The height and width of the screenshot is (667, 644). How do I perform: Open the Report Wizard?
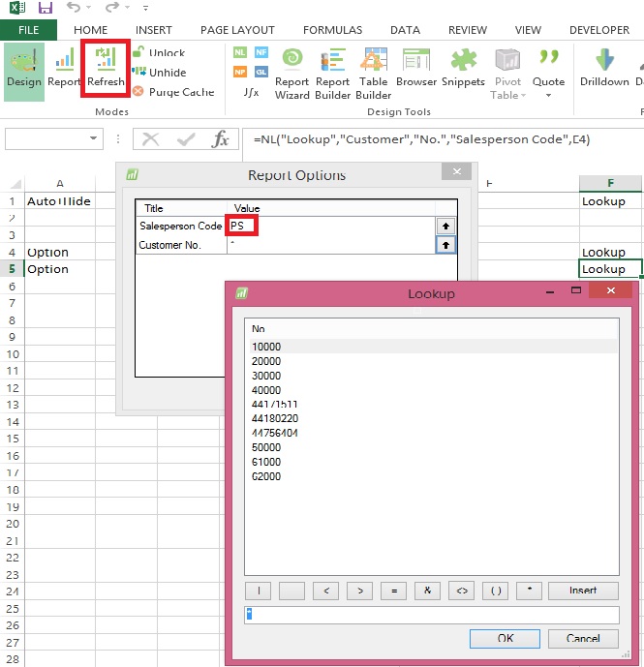[291, 72]
